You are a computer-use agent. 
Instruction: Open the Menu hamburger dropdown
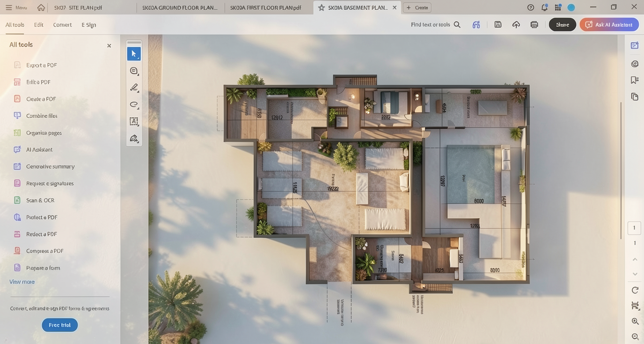tap(16, 8)
